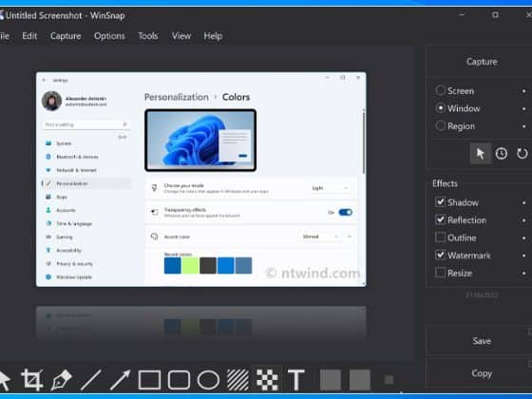Click the captured Settings screenshot preview

[x=201, y=180]
